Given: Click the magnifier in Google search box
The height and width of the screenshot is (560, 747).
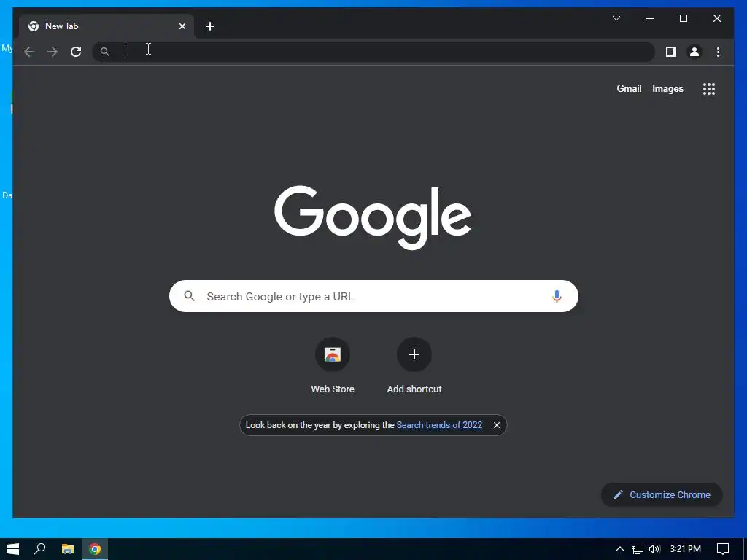Looking at the screenshot, I should coord(190,296).
